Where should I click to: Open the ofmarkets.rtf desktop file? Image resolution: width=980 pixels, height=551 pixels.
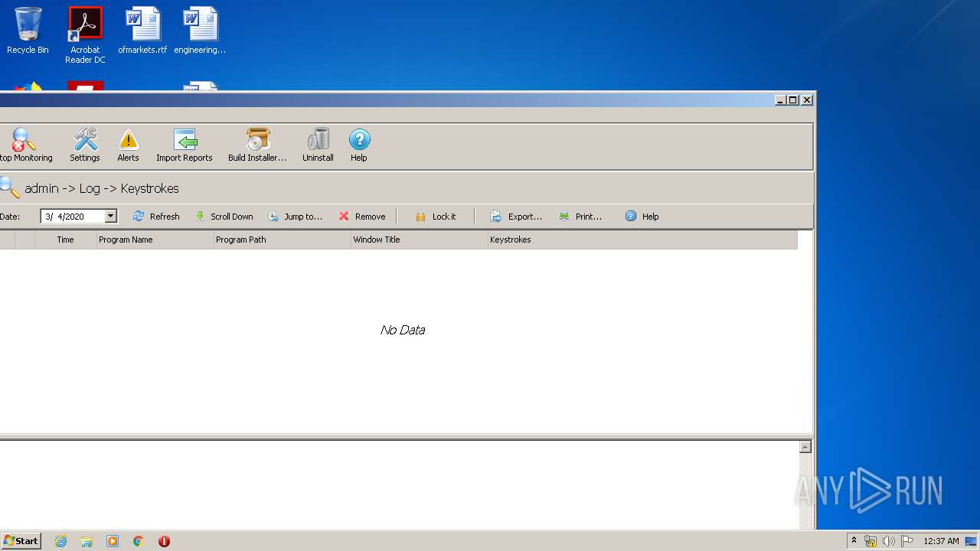tap(142, 31)
